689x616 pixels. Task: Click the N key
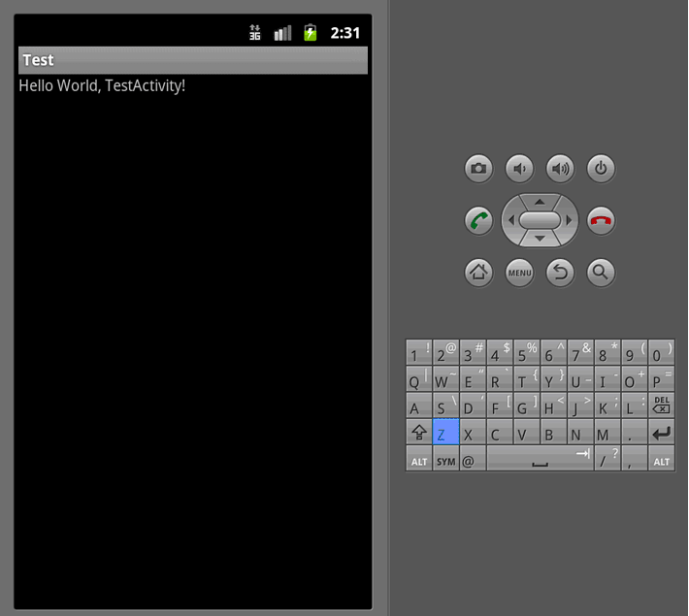[580, 432]
